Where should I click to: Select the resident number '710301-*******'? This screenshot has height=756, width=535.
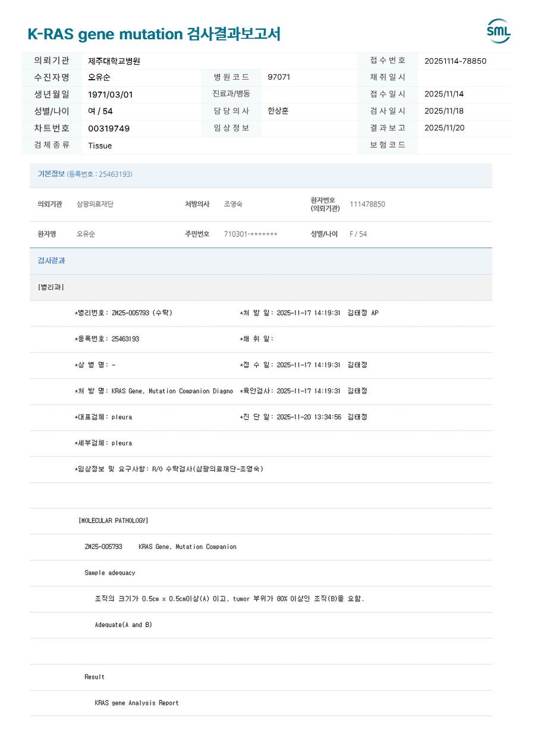(x=251, y=234)
